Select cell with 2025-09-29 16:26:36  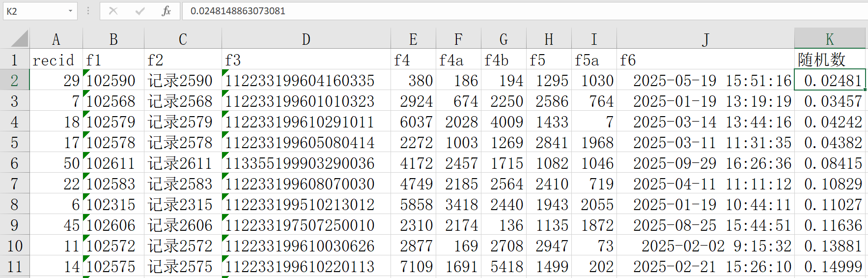pos(705,163)
